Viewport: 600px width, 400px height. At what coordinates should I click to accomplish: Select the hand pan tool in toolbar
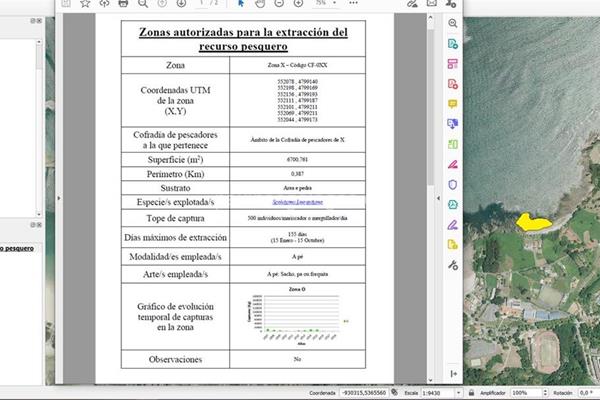pos(260,3)
